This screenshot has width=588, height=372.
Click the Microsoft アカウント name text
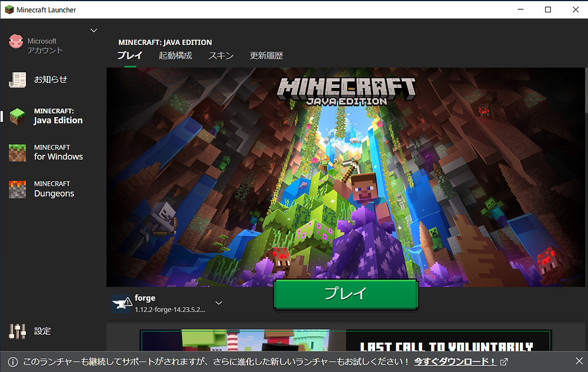click(45, 46)
